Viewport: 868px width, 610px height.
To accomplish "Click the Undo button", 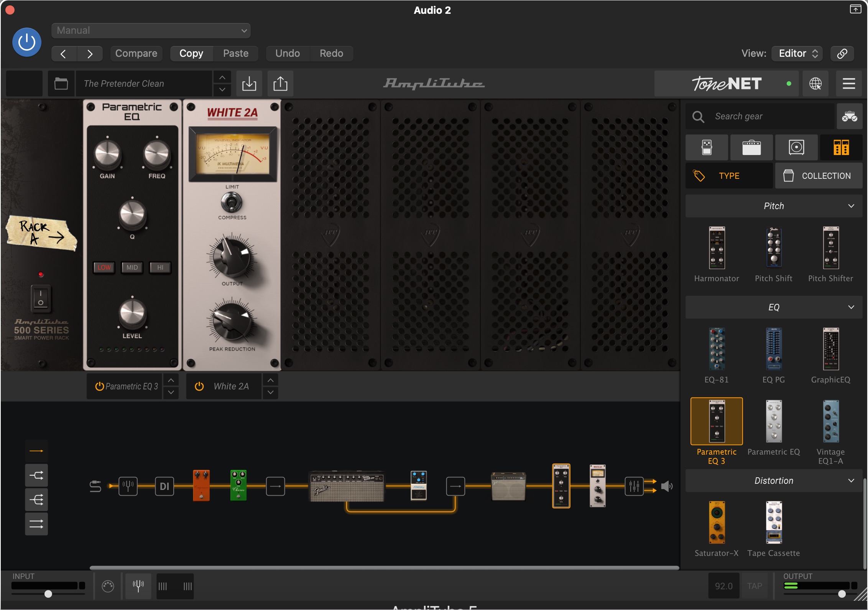I will 288,53.
